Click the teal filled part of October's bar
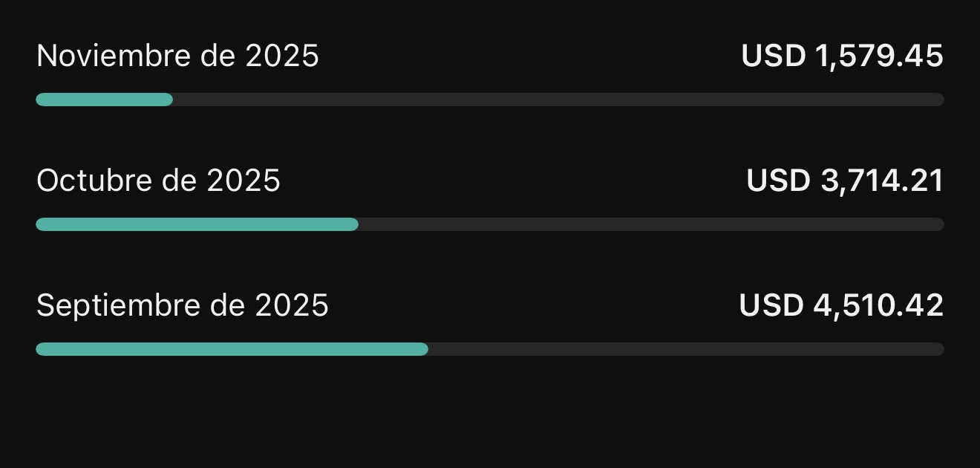The height and width of the screenshot is (468, 980). tap(197, 224)
